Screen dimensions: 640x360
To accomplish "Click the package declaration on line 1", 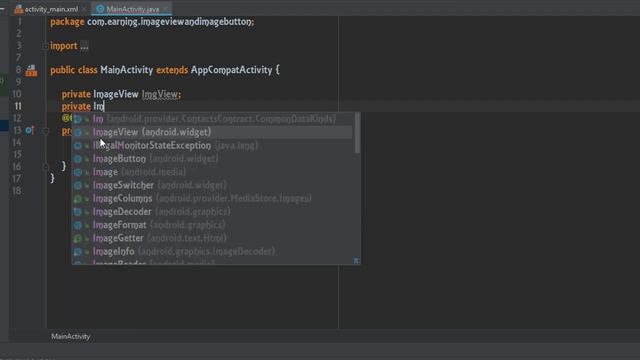I will tap(152, 22).
